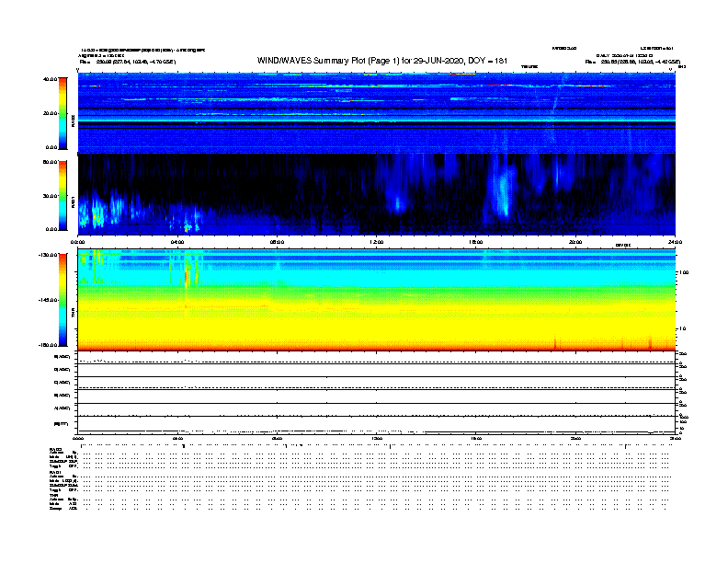This screenshot has height=563, width=728.
Task: Click 04:00 tick on bottom time axis
Action: pos(177,438)
